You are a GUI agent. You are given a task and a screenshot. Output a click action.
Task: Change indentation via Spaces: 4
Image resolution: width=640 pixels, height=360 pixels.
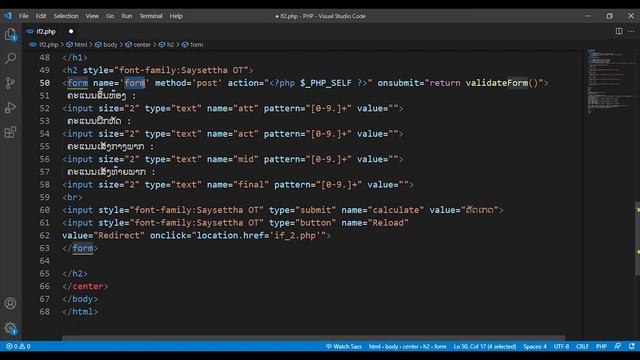pyautogui.click(x=535, y=347)
